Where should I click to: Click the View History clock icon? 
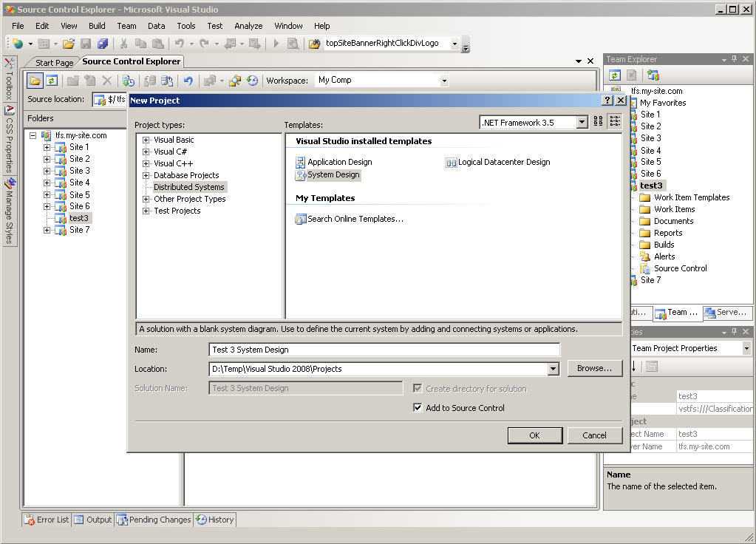tap(252, 81)
